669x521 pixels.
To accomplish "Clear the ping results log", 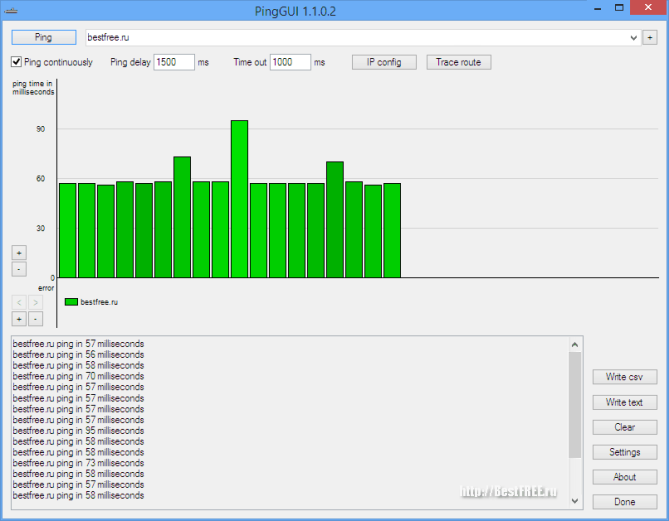I will (624, 427).
